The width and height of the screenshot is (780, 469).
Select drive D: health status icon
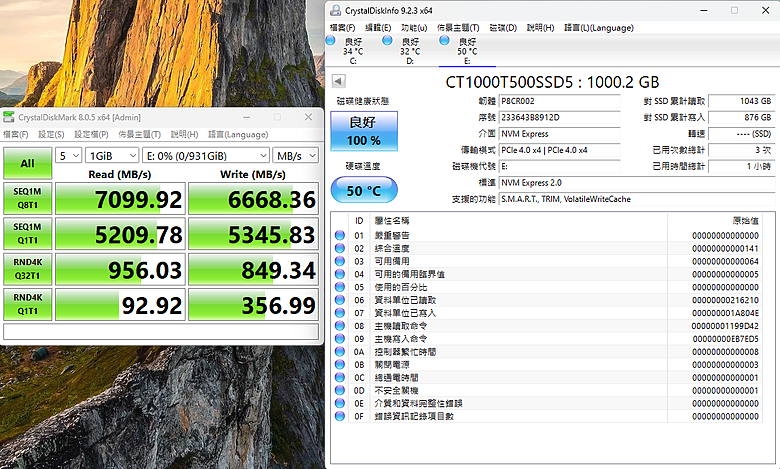point(387,41)
